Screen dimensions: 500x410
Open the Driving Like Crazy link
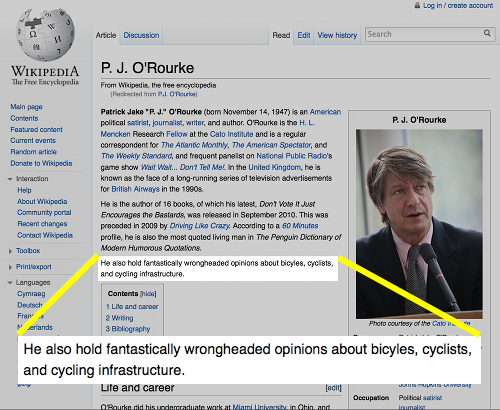(x=199, y=226)
